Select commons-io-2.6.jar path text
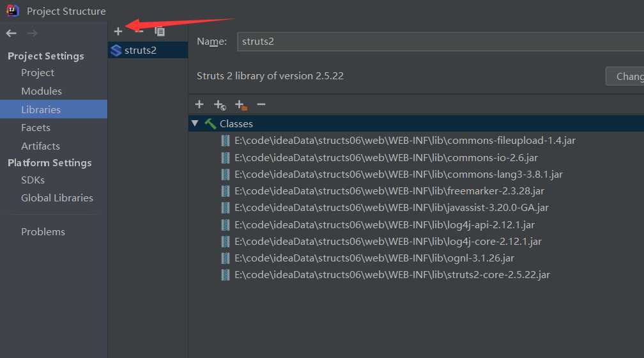The width and height of the screenshot is (644, 358). (386, 157)
